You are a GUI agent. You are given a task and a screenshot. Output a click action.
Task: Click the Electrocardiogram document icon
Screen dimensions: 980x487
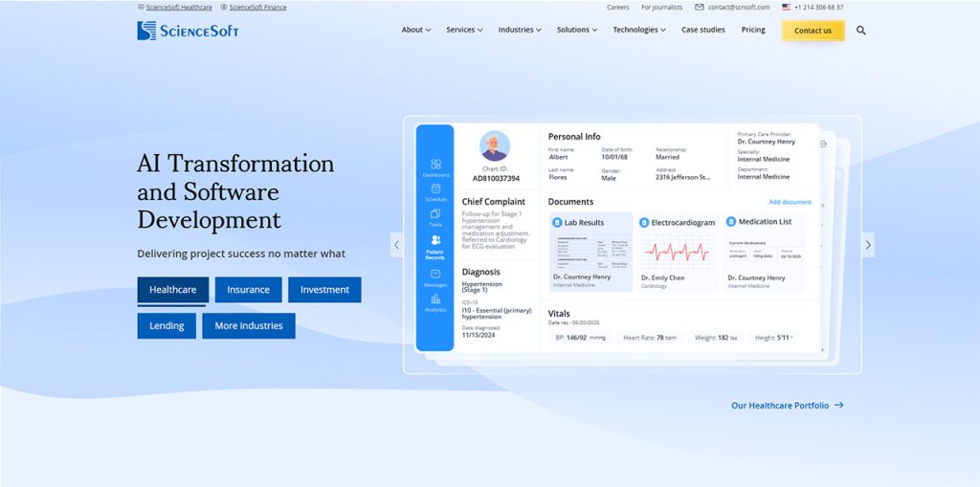tap(644, 223)
